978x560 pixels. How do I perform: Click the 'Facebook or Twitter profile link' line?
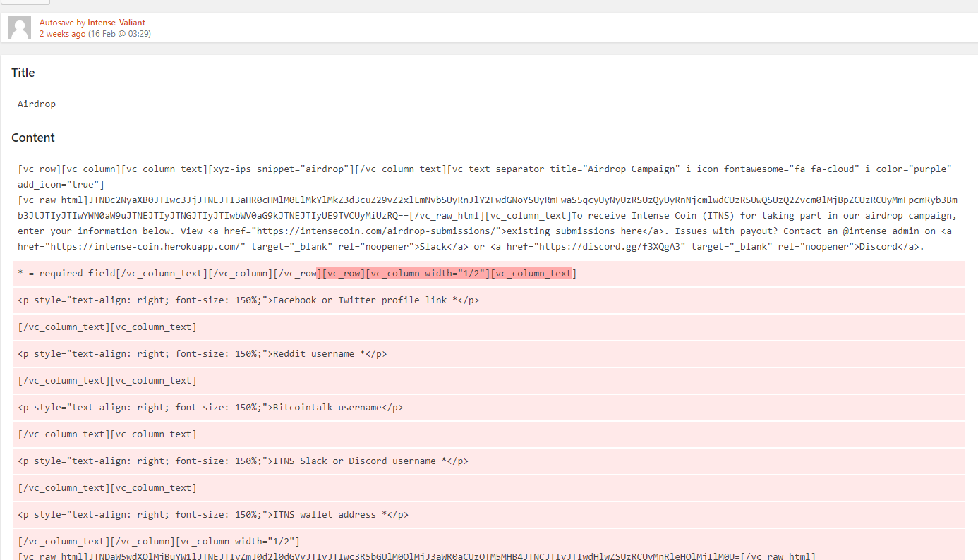coord(488,300)
